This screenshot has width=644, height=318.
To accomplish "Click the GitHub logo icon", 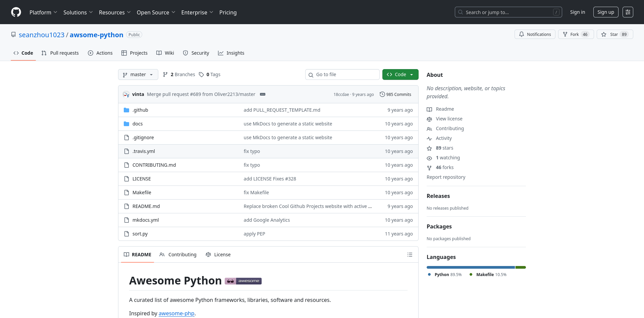I will point(16,12).
